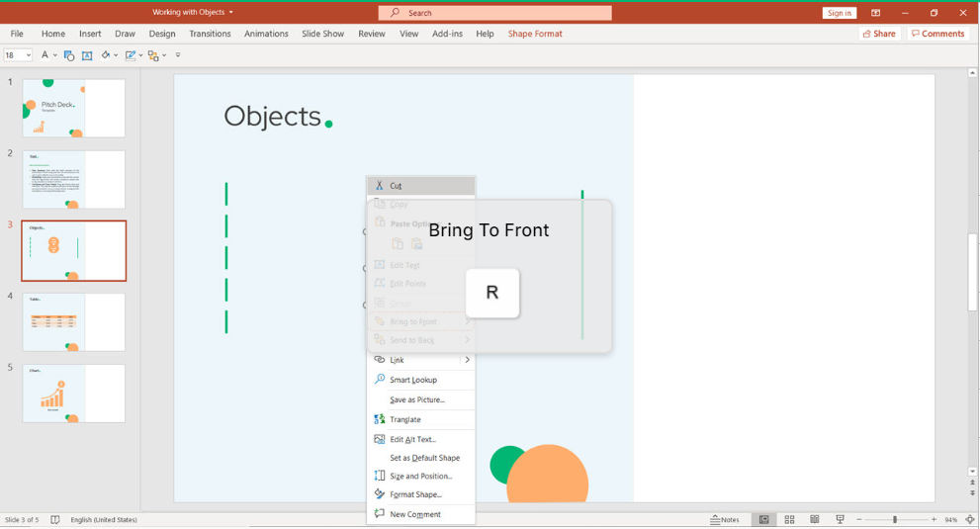Click English (United States) language indicator

104,520
